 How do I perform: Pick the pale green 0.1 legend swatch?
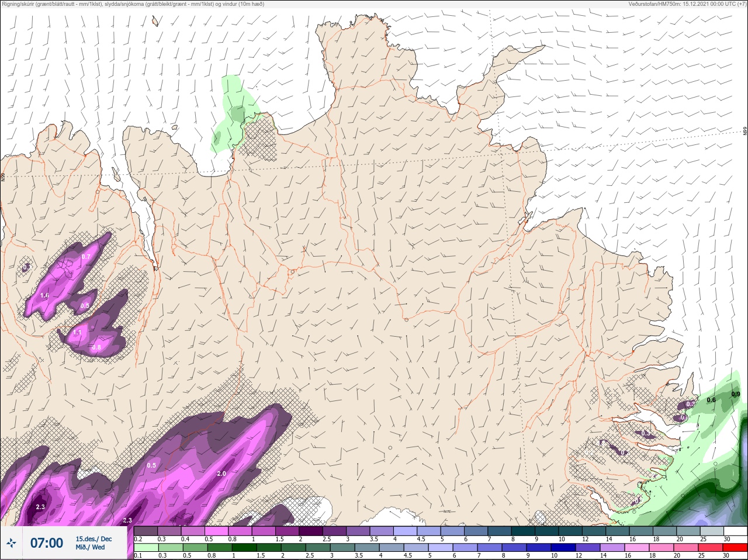(x=146, y=548)
